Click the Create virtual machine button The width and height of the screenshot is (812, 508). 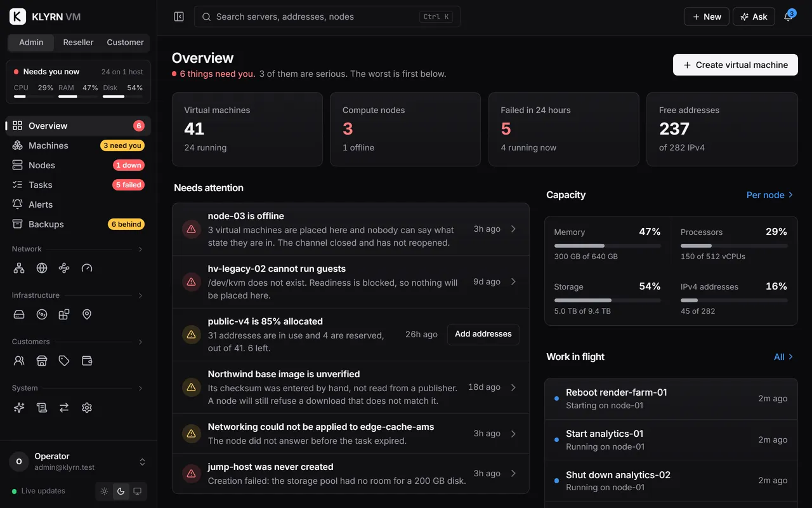point(735,65)
